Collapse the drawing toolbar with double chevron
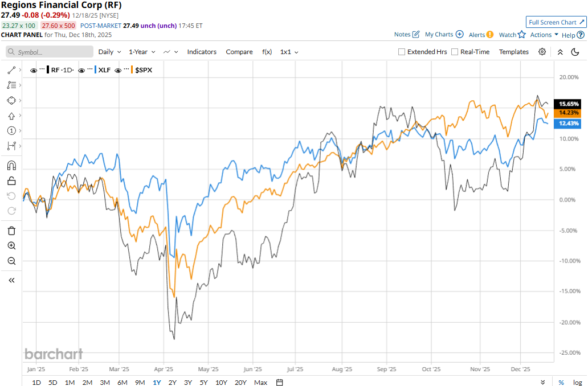 [11, 280]
